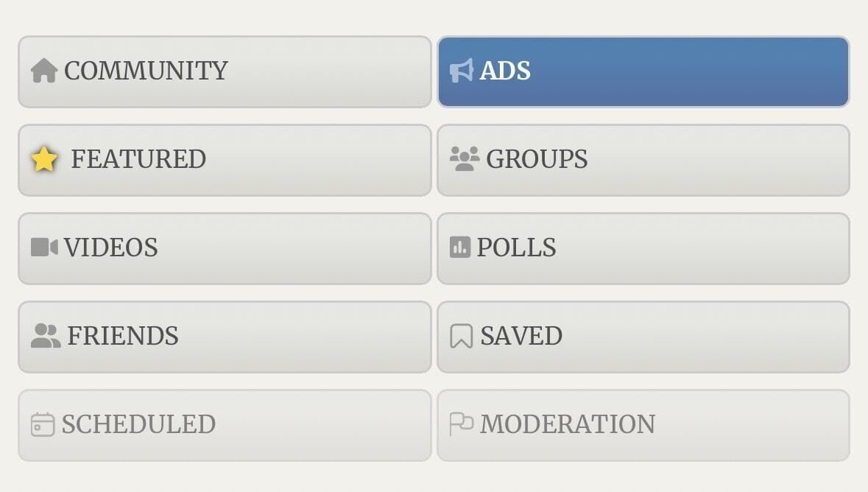Click the bookmark icon beside Saved
Image resolution: width=868 pixels, height=492 pixels.
point(461,336)
